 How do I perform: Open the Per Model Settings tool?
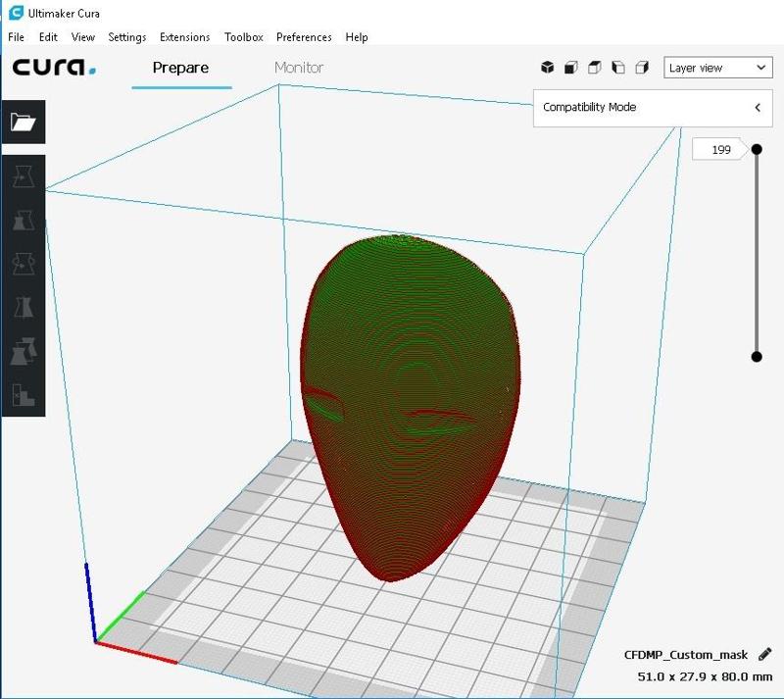[x=23, y=350]
